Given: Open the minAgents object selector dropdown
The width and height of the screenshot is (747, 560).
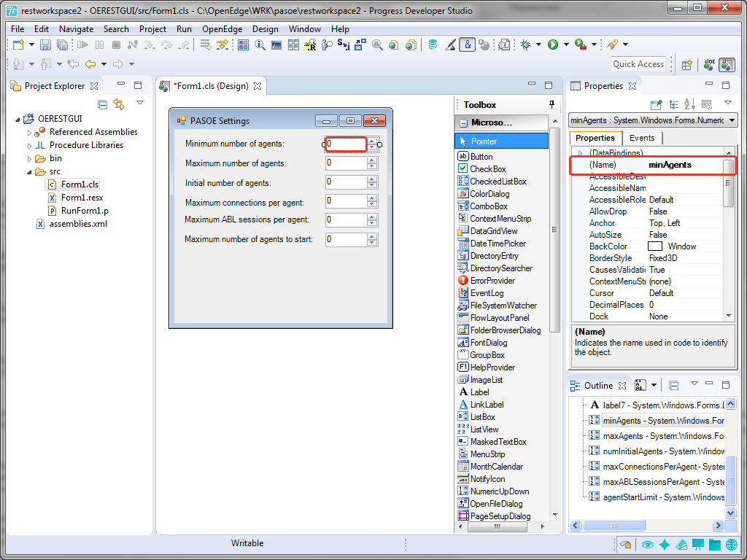Looking at the screenshot, I should pyautogui.click(x=732, y=120).
